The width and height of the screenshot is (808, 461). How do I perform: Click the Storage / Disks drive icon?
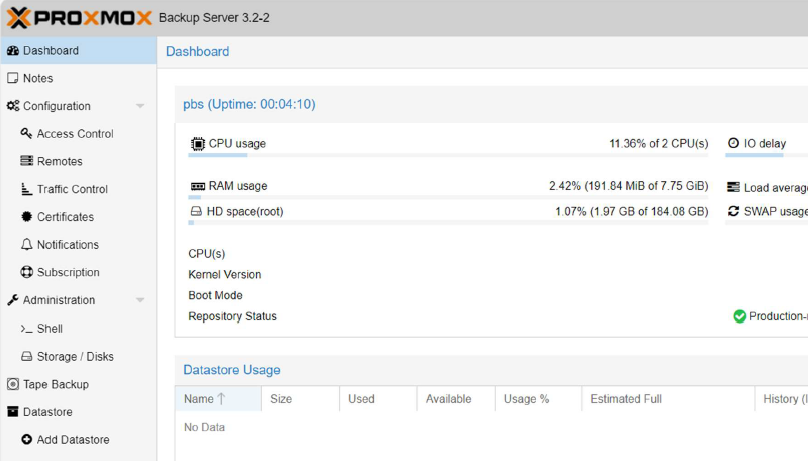click(x=26, y=356)
